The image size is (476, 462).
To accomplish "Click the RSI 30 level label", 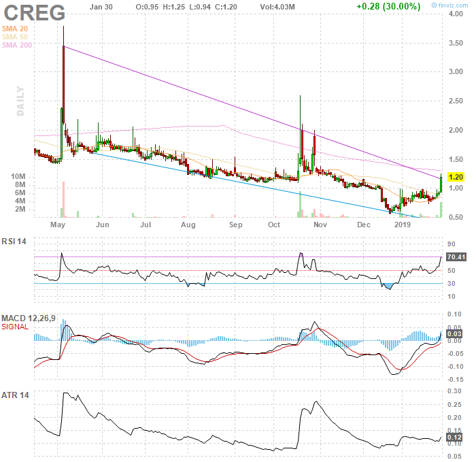I will (452, 284).
